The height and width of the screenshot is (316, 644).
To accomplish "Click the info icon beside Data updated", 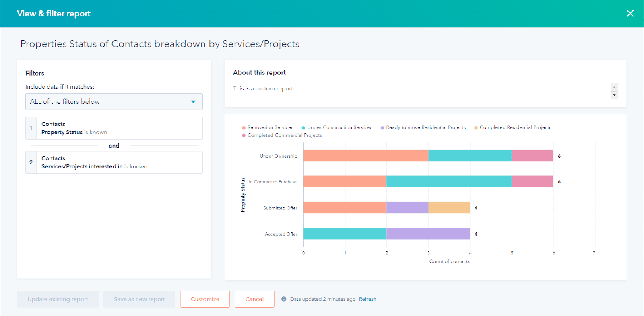I will pos(284,299).
